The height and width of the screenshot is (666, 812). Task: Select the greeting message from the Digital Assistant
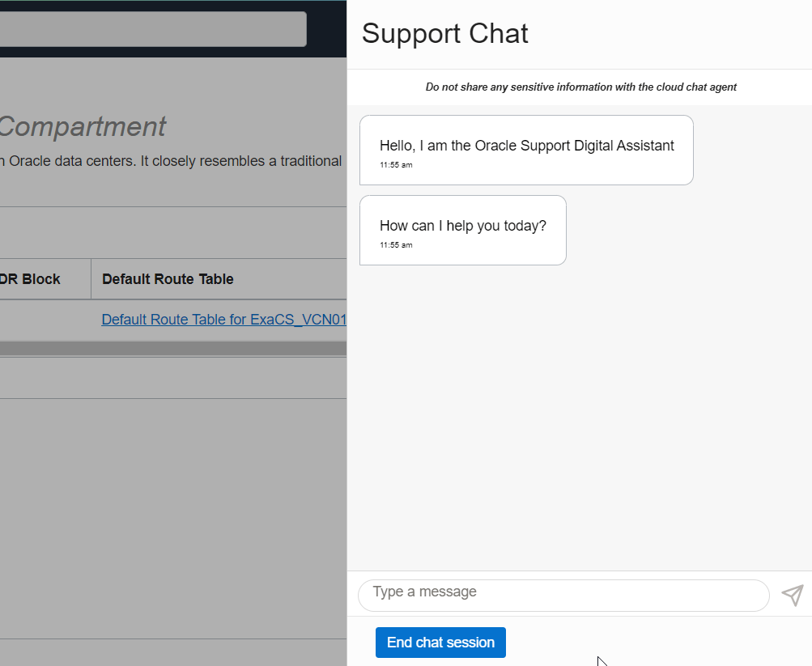[526, 146]
